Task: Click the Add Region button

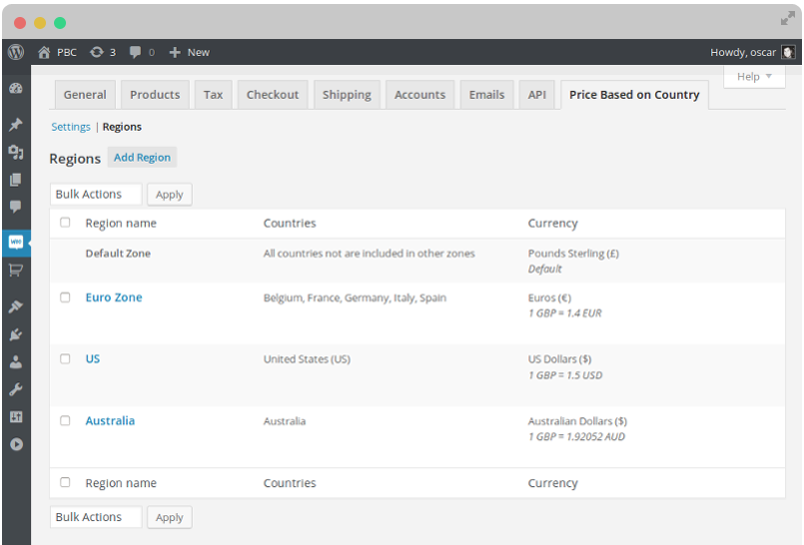Action: coord(142,157)
